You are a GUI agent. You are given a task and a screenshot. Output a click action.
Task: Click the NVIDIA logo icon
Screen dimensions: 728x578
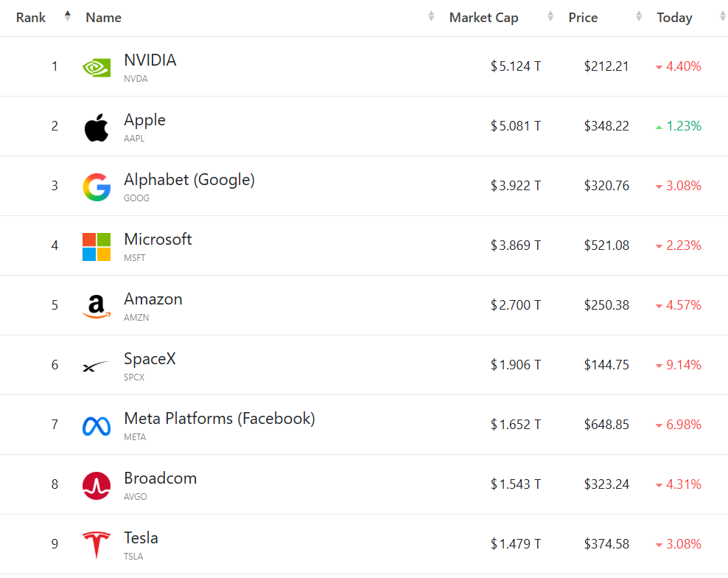97,68
